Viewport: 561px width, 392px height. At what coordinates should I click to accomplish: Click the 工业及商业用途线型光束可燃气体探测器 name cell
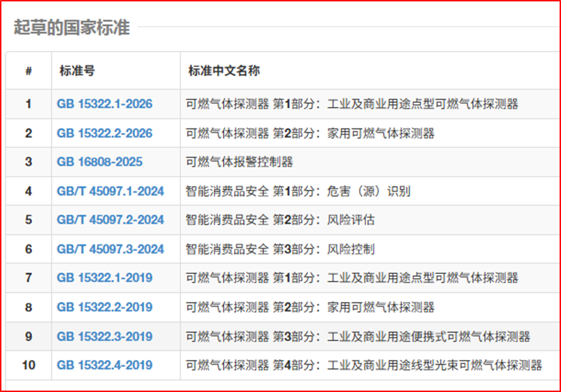click(x=363, y=365)
